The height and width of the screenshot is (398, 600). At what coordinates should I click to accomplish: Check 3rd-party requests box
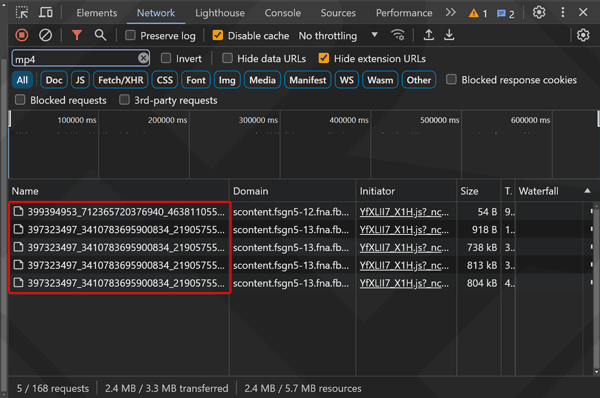(124, 100)
